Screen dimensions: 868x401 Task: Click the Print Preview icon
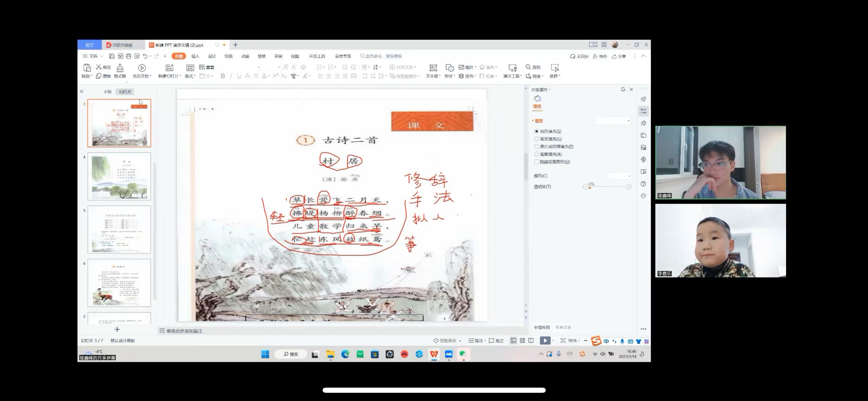[137, 56]
